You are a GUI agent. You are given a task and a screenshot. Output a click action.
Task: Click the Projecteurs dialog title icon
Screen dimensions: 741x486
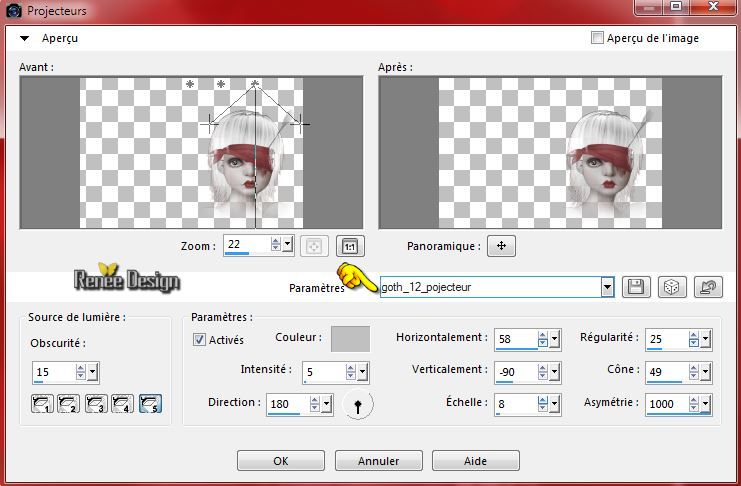pyautogui.click(x=13, y=10)
